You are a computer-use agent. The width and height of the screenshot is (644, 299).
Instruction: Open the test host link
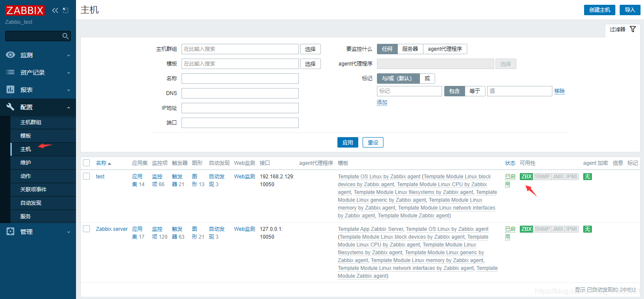(x=100, y=177)
